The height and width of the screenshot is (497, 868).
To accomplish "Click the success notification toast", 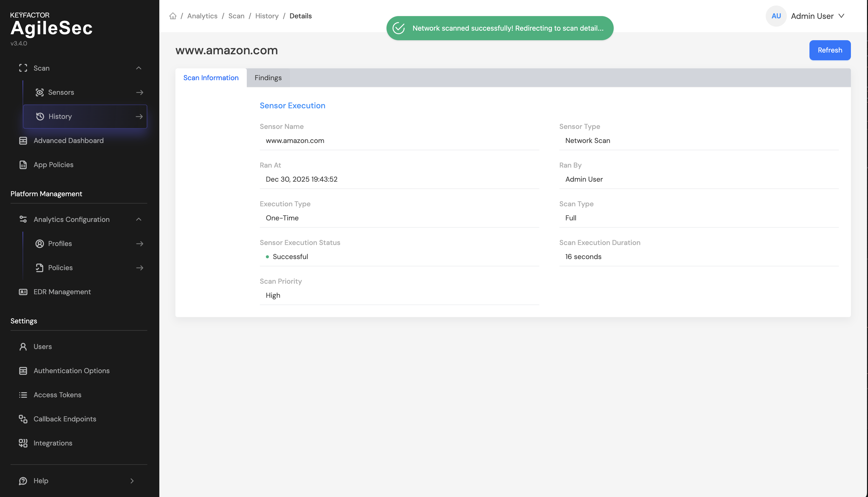I will click(499, 28).
